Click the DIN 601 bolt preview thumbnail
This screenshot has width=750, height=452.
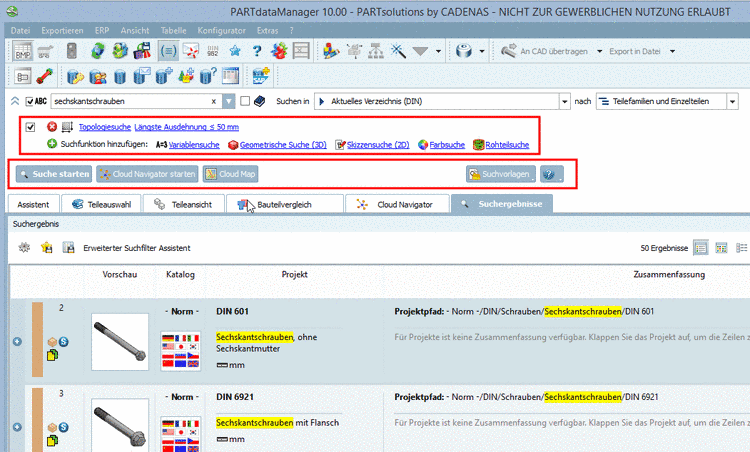[120, 342]
